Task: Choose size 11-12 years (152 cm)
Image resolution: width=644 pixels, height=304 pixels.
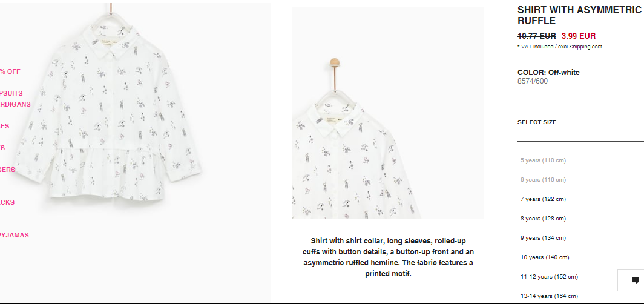Action: pos(549,277)
